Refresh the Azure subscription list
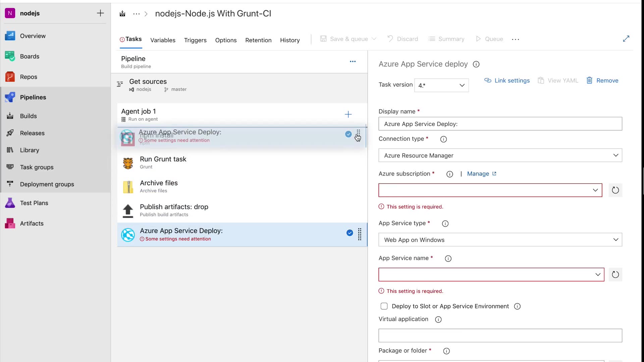Viewport: 644px width, 362px height. click(x=615, y=190)
